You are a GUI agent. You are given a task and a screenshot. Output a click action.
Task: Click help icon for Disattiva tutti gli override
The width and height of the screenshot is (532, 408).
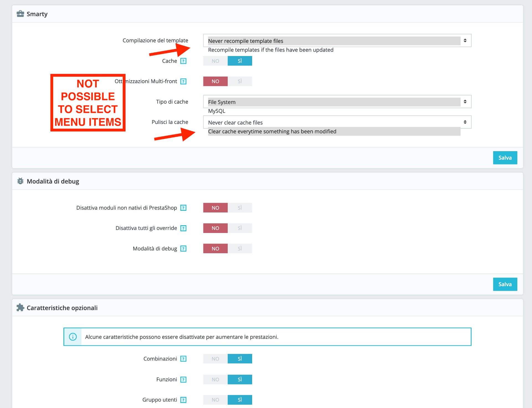pyautogui.click(x=183, y=228)
